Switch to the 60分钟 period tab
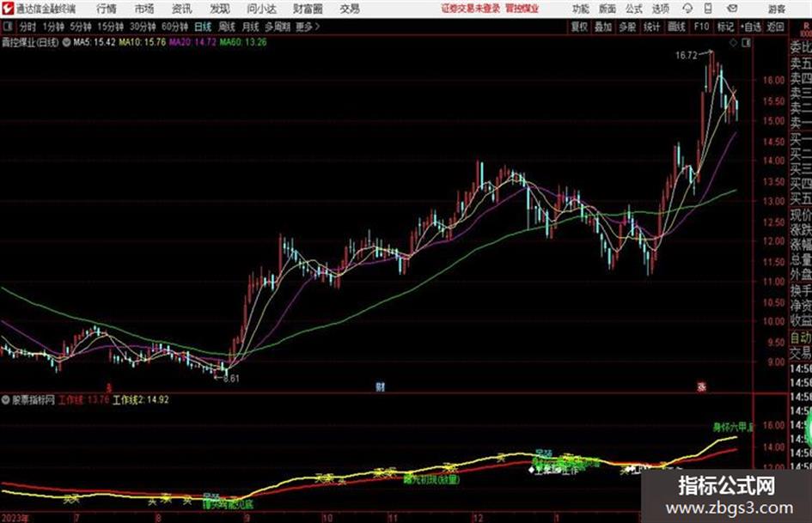 point(175,27)
